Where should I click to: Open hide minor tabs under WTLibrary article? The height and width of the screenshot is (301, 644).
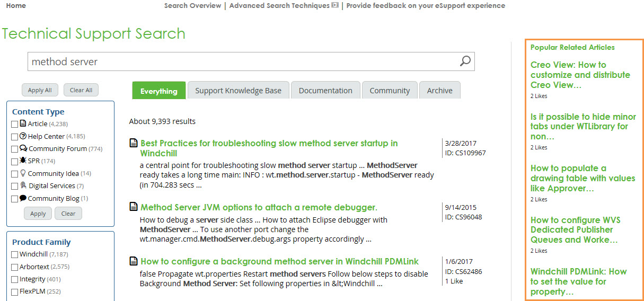pyautogui.click(x=583, y=126)
